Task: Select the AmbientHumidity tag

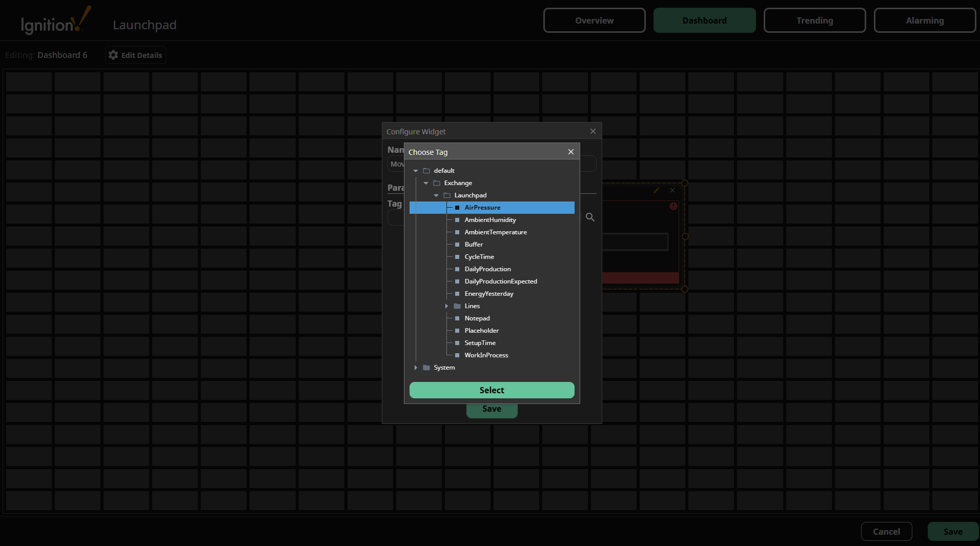Action: [x=490, y=219]
